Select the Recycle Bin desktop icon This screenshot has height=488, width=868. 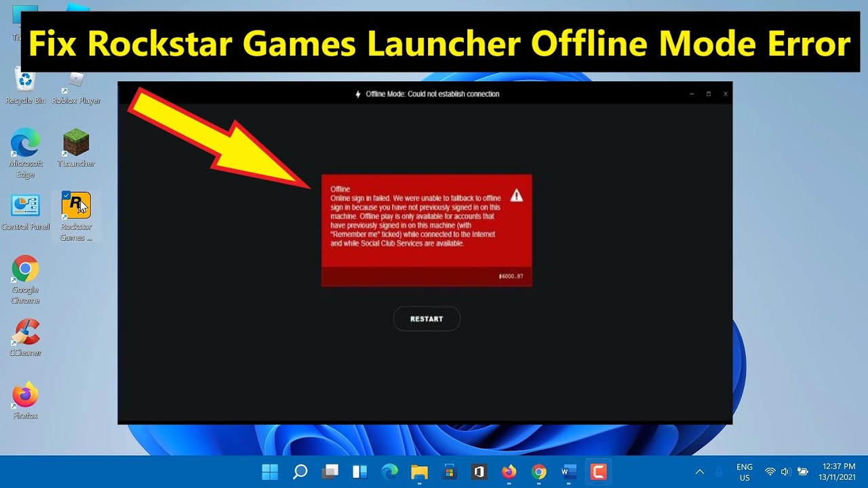(25, 87)
